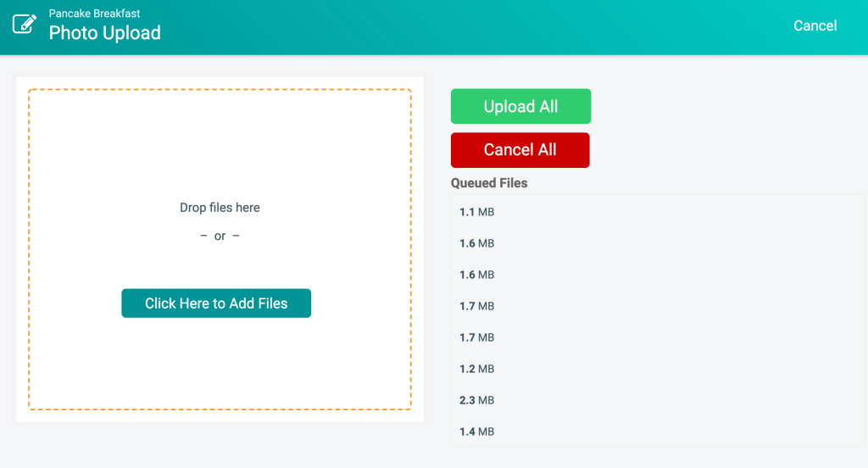Image resolution: width=868 pixels, height=468 pixels.
Task: Click the Photo Upload title text
Action: [104, 33]
